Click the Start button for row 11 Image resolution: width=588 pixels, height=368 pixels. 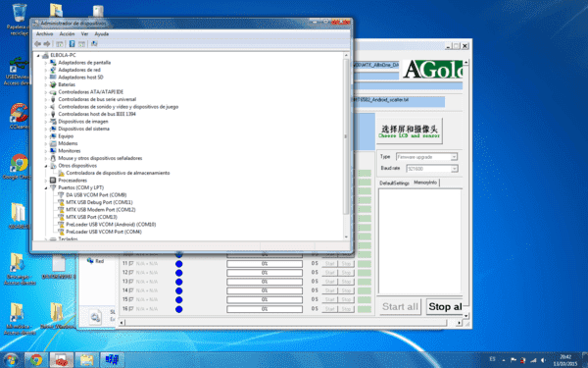330,264
